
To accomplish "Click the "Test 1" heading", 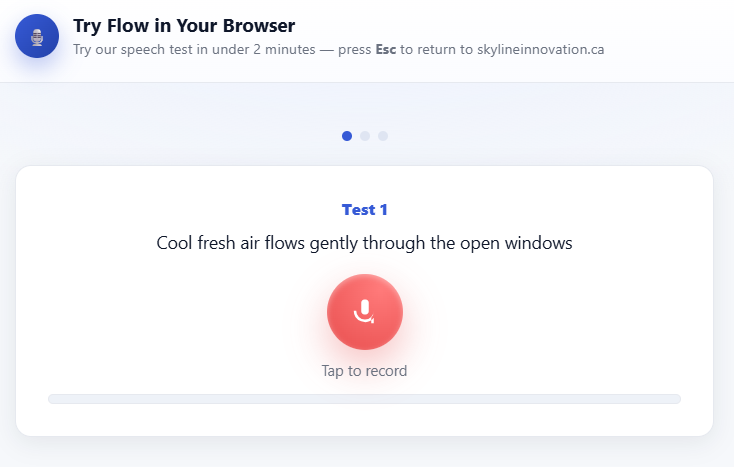I will (364, 210).
